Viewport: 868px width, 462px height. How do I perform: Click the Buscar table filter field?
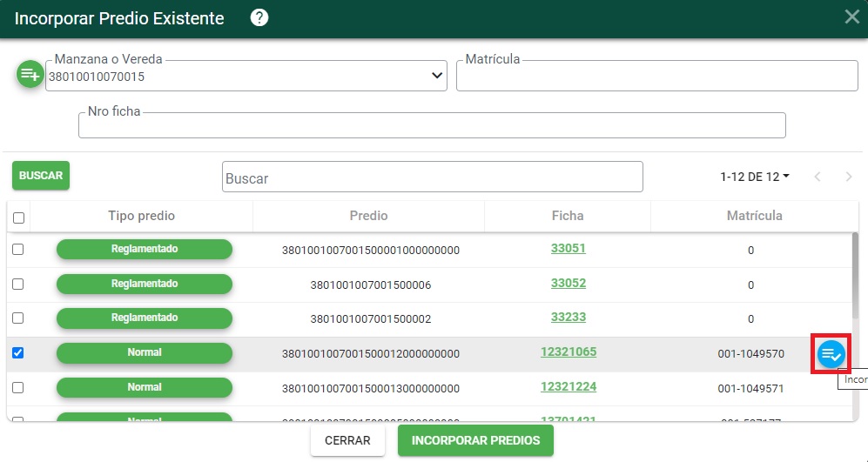(433, 177)
